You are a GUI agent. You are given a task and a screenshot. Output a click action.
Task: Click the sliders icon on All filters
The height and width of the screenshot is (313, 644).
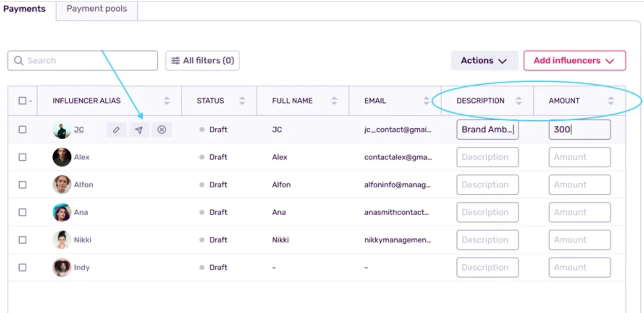(175, 60)
